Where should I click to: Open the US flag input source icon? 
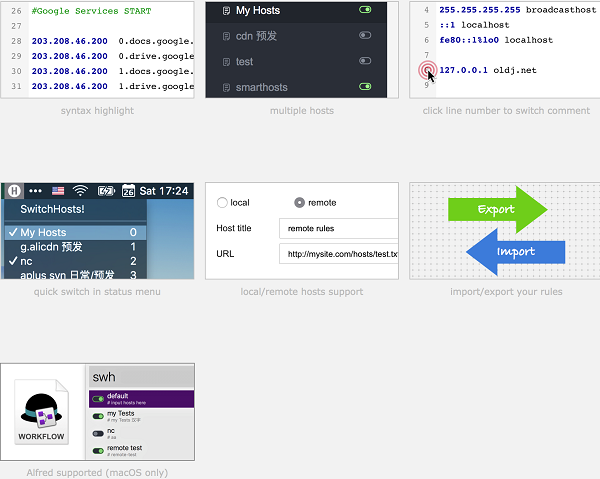[x=58, y=191]
